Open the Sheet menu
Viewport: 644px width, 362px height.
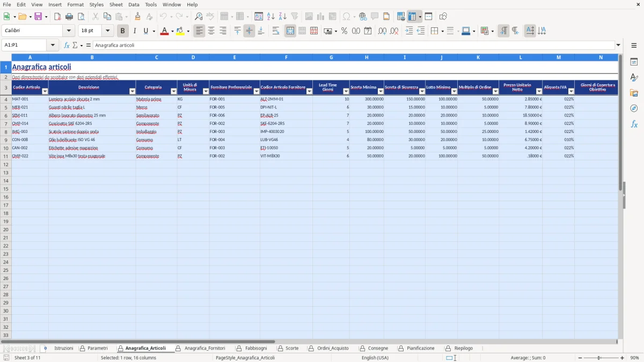coord(116,4)
